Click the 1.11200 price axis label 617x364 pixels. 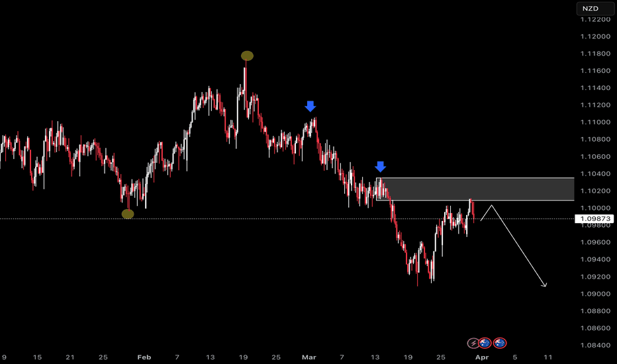pos(595,105)
